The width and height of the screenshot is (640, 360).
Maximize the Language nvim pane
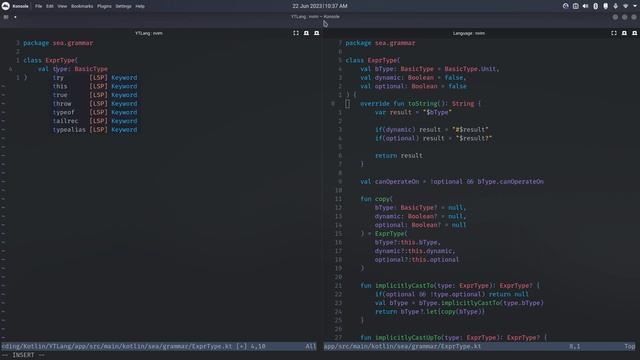point(614,33)
